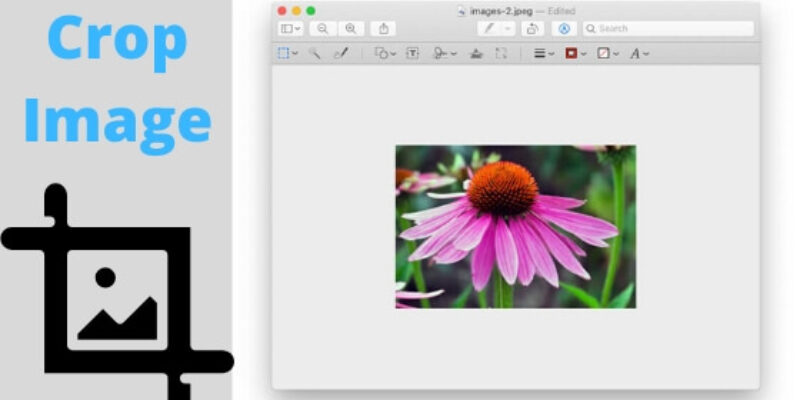Click the zoom in magnifier button
Screen dimensions: 800x400
(x=351, y=29)
